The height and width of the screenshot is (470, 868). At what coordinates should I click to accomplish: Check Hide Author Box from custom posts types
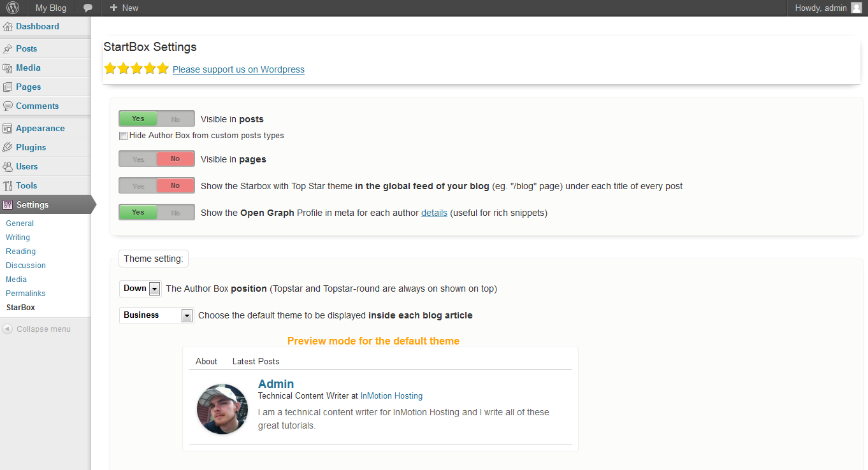pos(123,136)
